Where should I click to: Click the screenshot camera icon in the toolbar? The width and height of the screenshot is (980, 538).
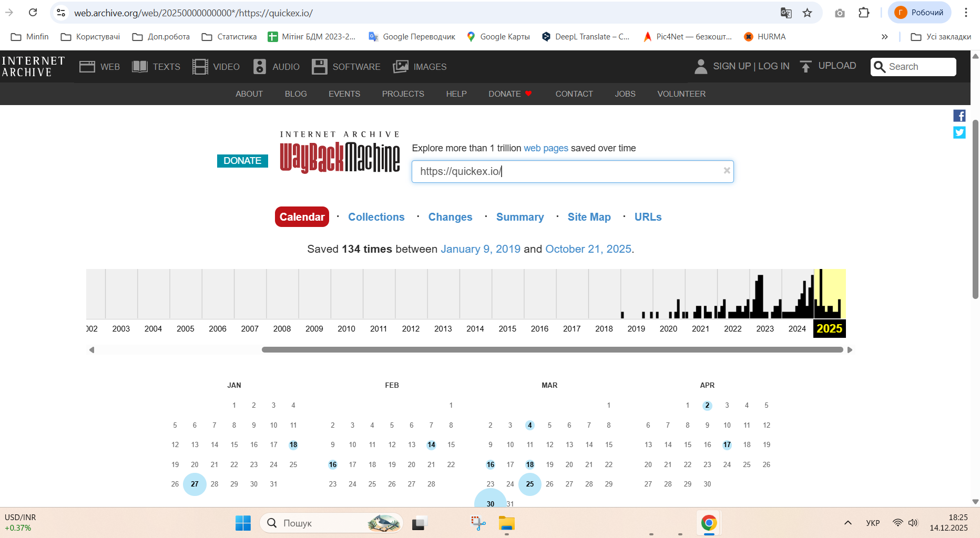click(840, 13)
